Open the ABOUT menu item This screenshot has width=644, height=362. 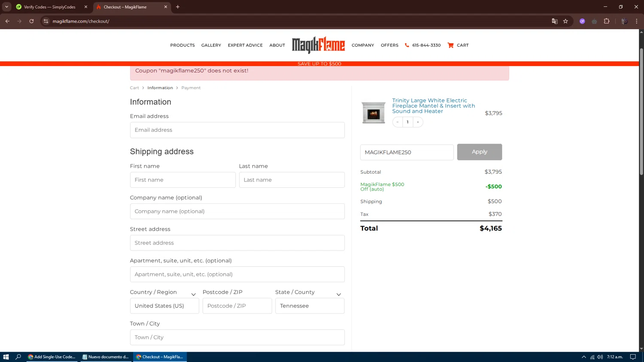[x=277, y=45]
